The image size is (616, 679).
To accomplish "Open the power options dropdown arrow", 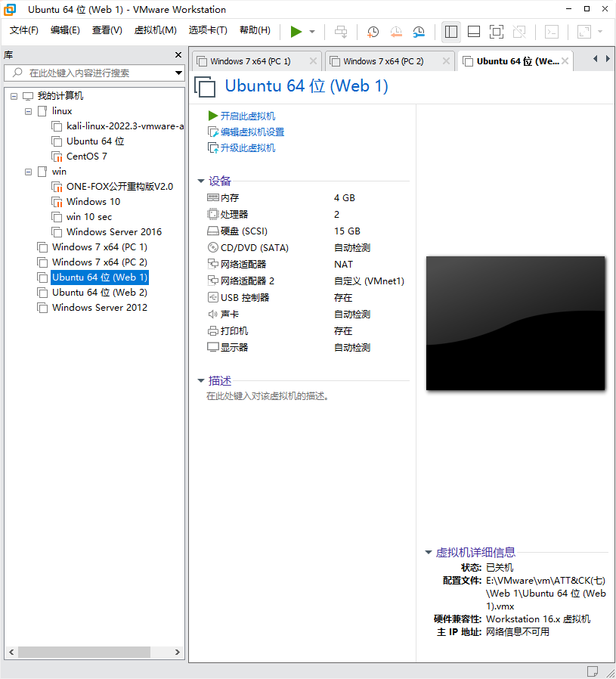I will [x=312, y=32].
